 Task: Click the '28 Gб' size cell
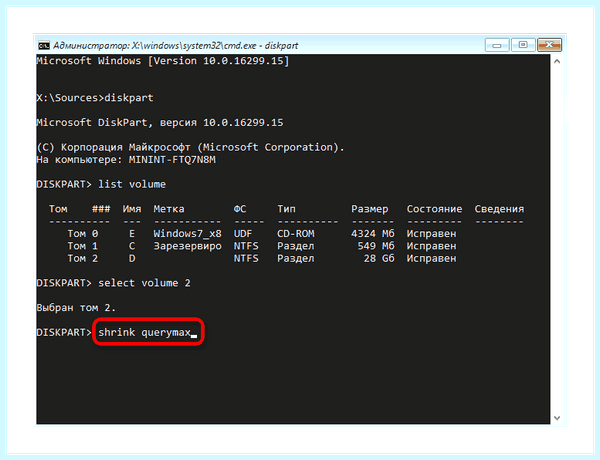379,258
